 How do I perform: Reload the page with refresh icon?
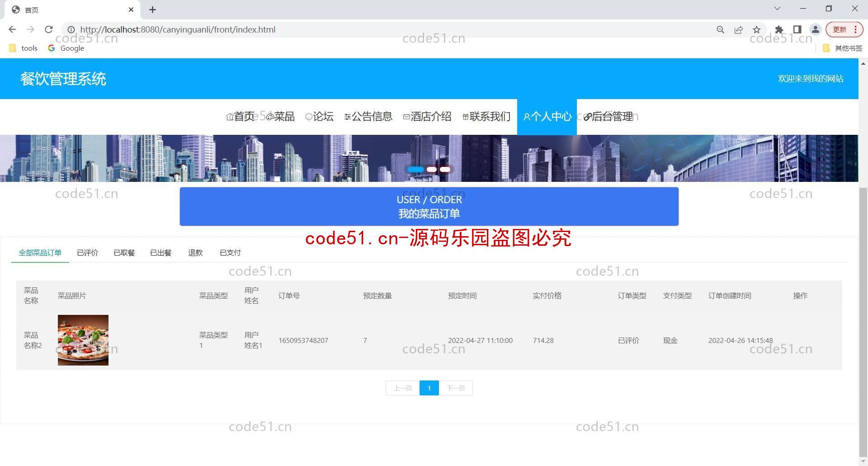(49, 29)
